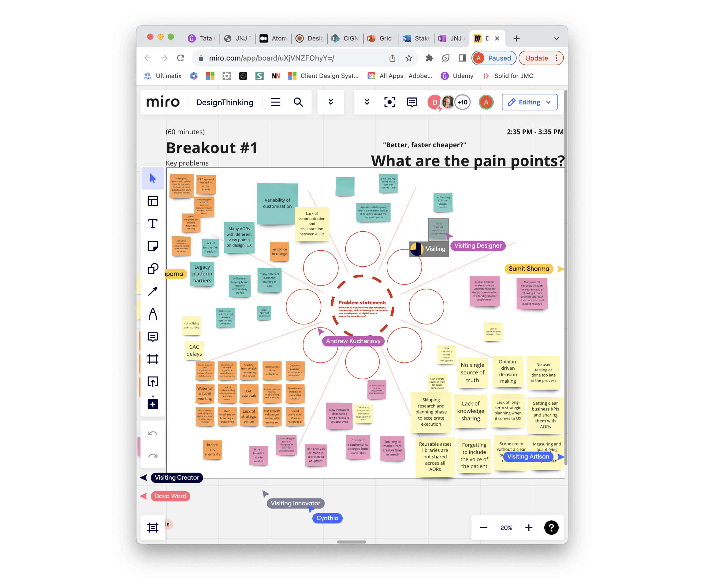This screenshot has height=588, width=704.
Task: Open a new browser tab
Action: (x=516, y=38)
